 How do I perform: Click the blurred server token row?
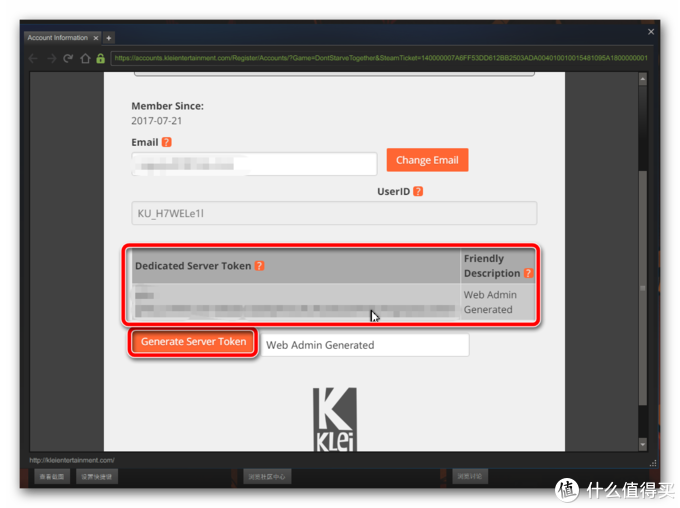(x=296, y=302)
